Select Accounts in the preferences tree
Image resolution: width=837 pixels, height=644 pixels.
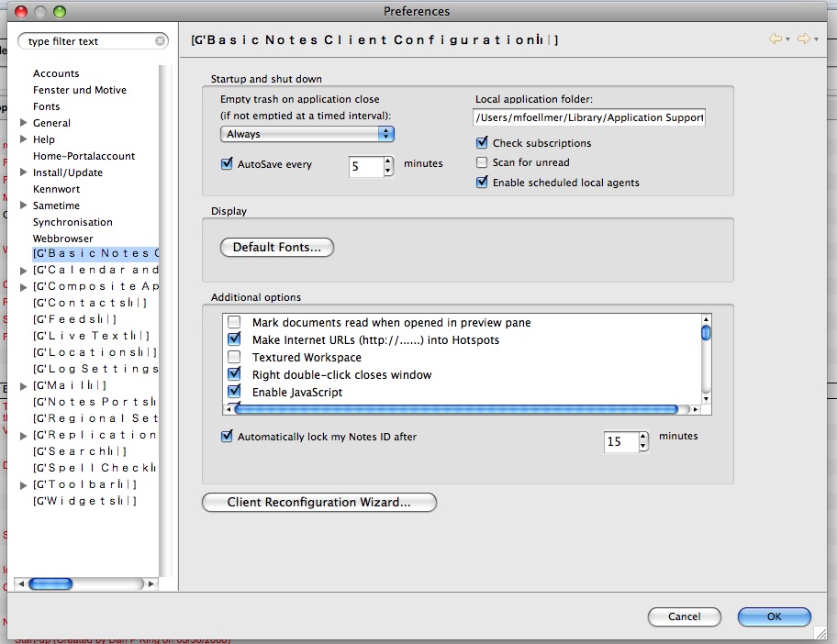56,73
